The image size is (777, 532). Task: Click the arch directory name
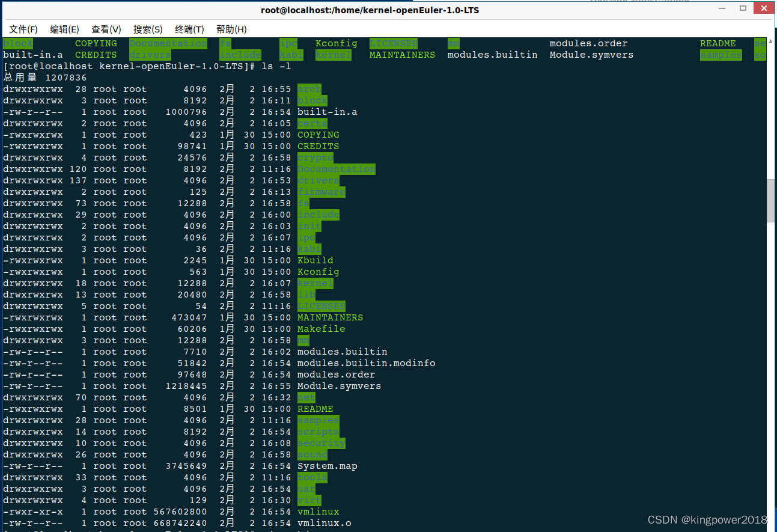(309, 89)
